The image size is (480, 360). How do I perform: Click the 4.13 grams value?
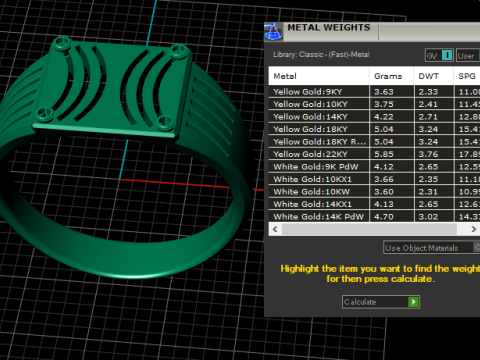pyautogui.click(x=384, y=204)
